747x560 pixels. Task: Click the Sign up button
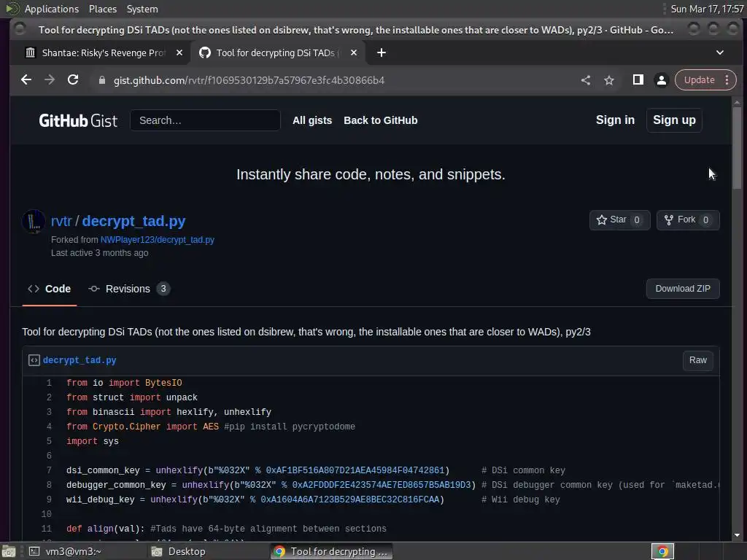(674, 120)
